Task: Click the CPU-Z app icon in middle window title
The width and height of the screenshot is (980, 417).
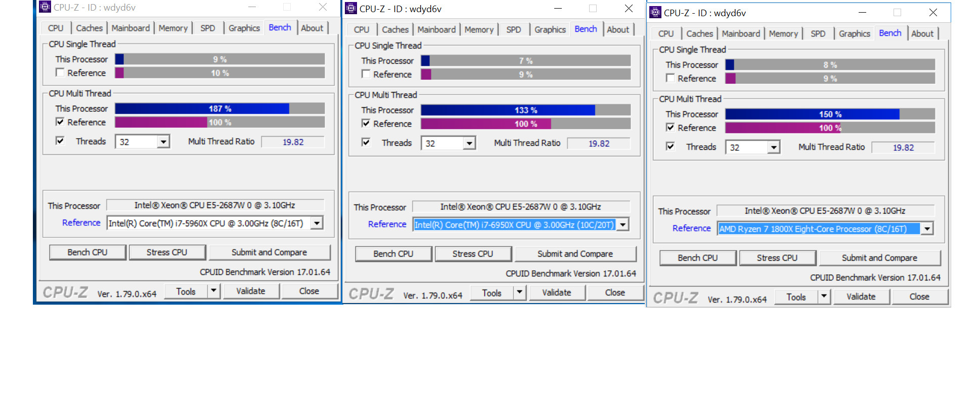Action: point(351,9)
